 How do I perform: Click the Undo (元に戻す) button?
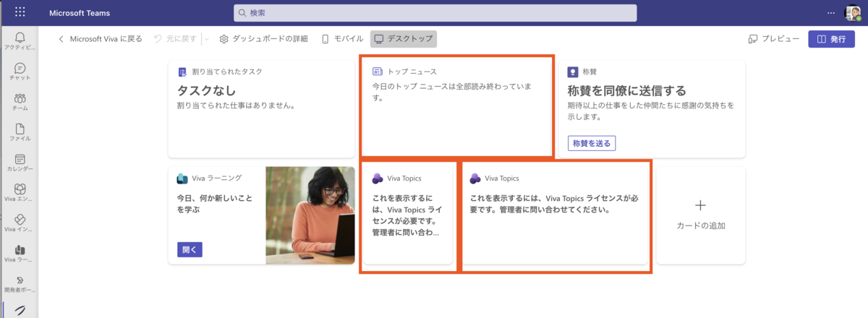click(175, 39)
